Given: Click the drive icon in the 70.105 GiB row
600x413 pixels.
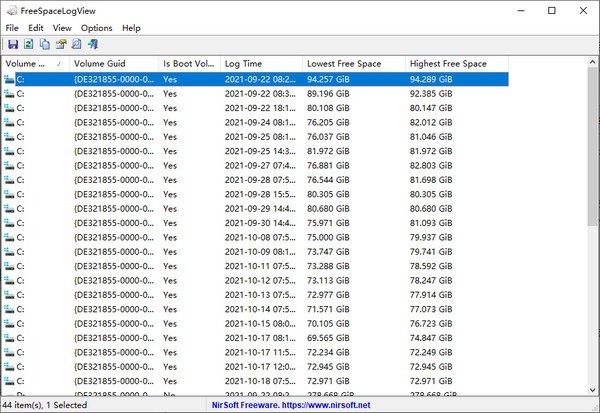Looking at the screenshot, I should (9, 323).
